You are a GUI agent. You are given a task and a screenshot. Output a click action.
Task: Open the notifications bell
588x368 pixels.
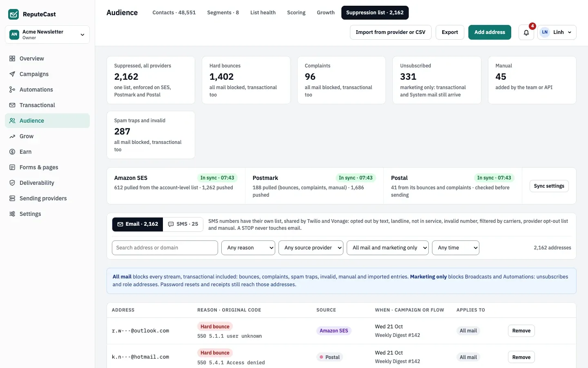(526, 32)
